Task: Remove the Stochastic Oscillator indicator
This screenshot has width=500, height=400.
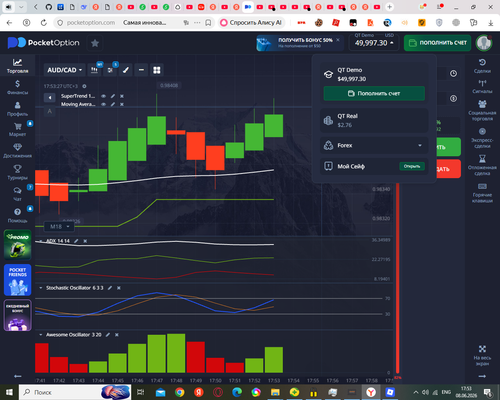Action: click(x=119, y=288)
